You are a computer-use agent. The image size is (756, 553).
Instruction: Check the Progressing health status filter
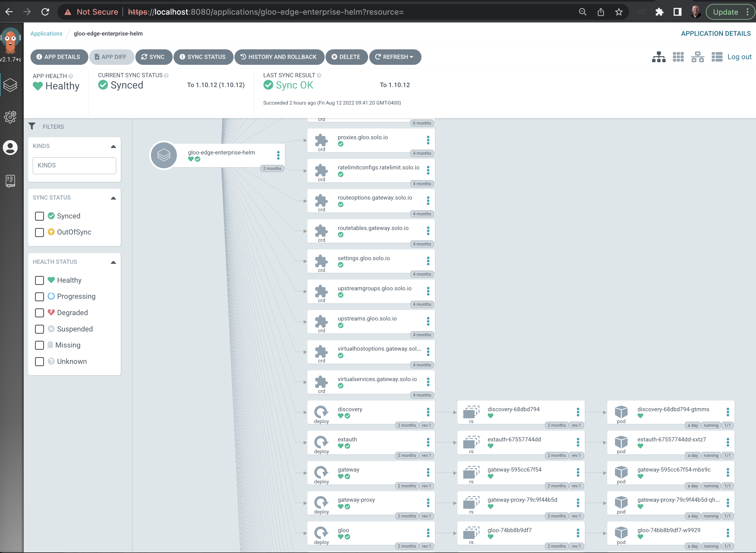pos(39,296)
